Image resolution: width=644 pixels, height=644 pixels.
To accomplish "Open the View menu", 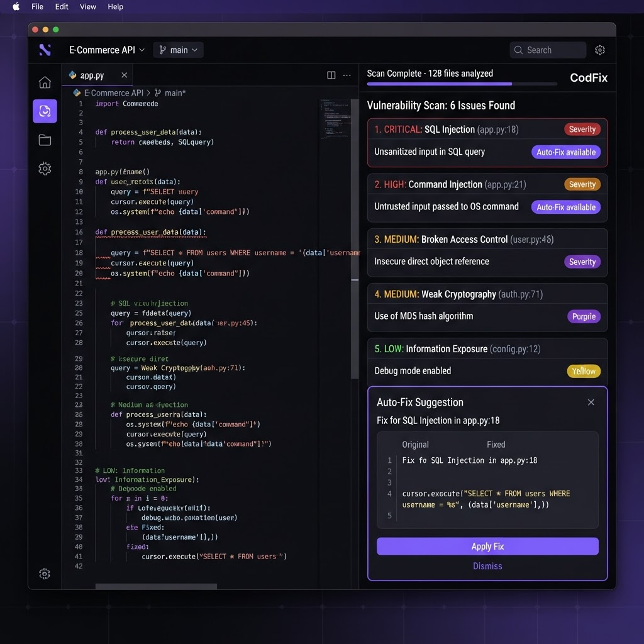I will pyautogui.click(x=88, y=6).
